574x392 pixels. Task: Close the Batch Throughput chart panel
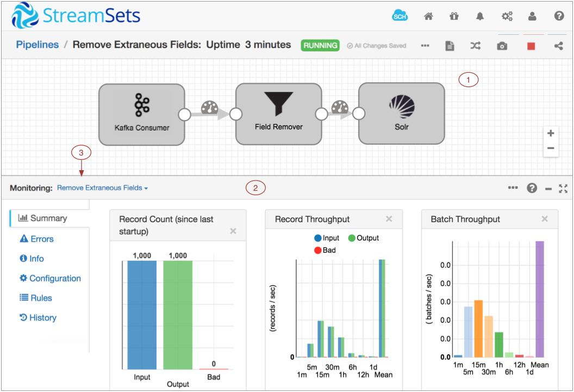click(x=545, y=219)
